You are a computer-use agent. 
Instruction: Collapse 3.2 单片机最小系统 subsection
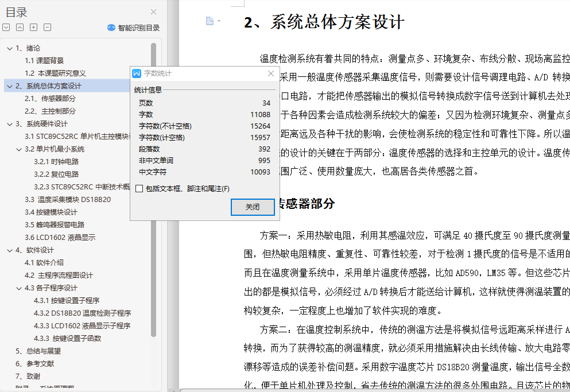[x=19, y=149]
